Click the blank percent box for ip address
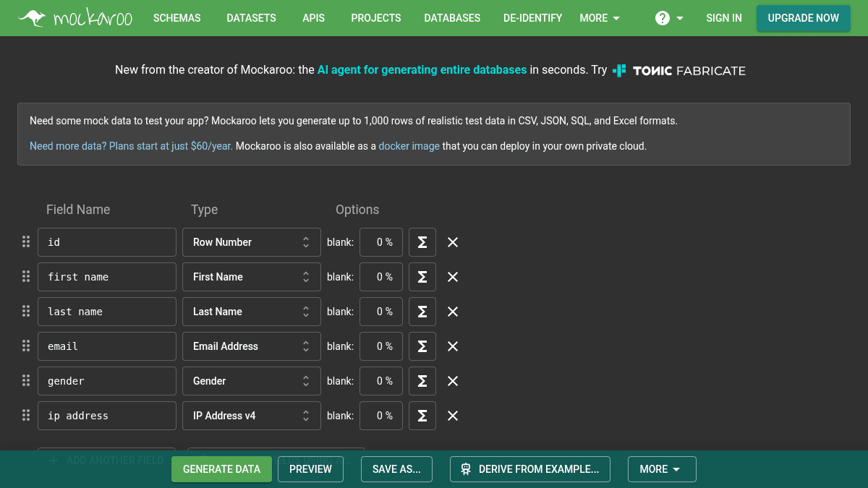Image resolution: width=868 pixels, height=488 pixels. coord(381,416)
